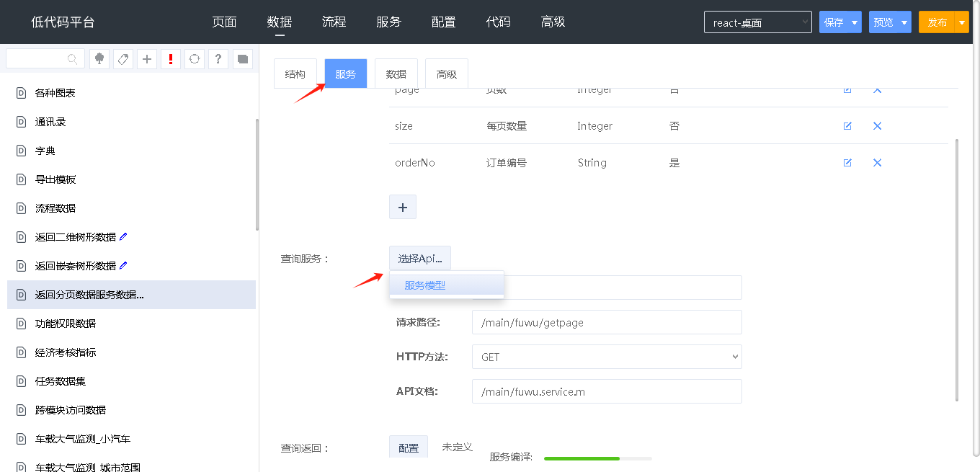Viewport: 980px width, 472px height.
Task: Choose 服务模型 from the dropdown menu
Action: coord(446,285)
